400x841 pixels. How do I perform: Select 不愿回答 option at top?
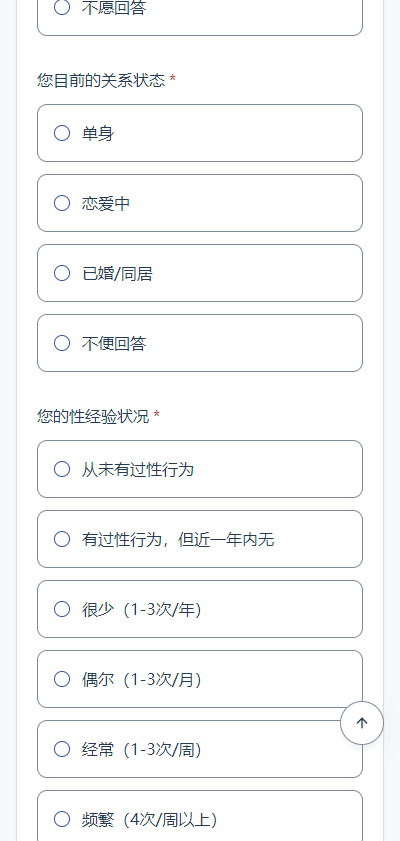pyautogui.click(x=200, y=11)
